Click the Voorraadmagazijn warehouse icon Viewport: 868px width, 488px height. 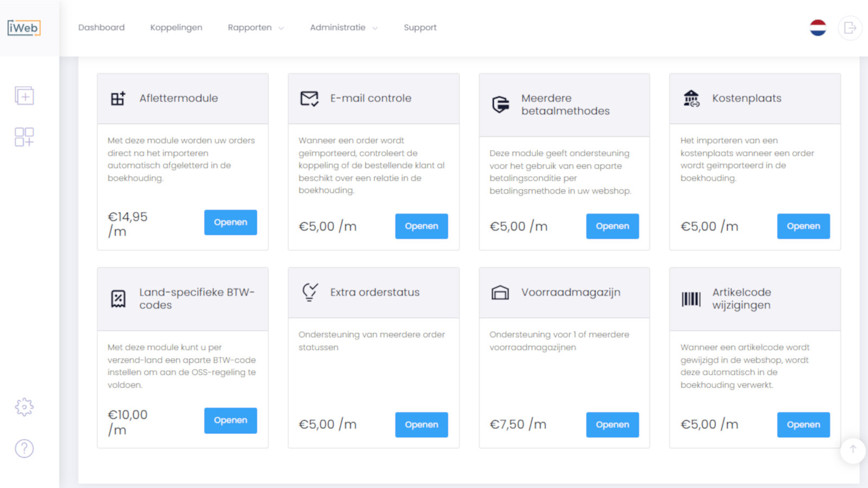500,293
